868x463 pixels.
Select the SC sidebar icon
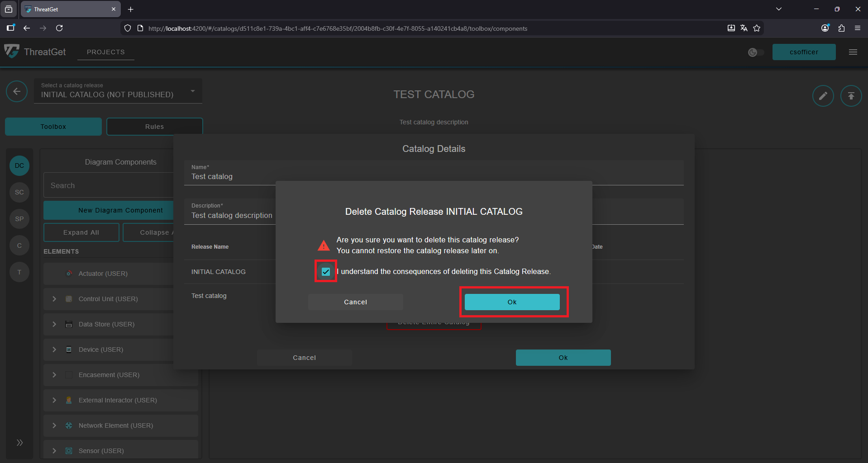pyautogui.click(x=19, y=192)
